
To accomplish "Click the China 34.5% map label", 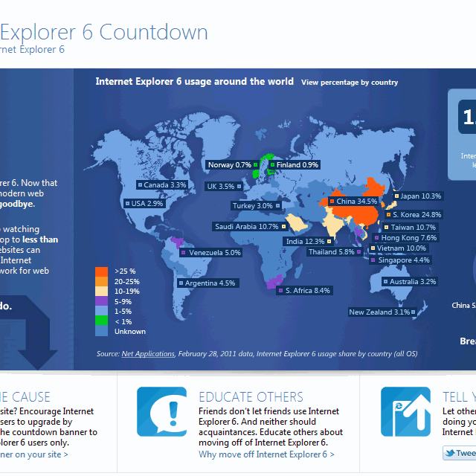I will (353, 202).
